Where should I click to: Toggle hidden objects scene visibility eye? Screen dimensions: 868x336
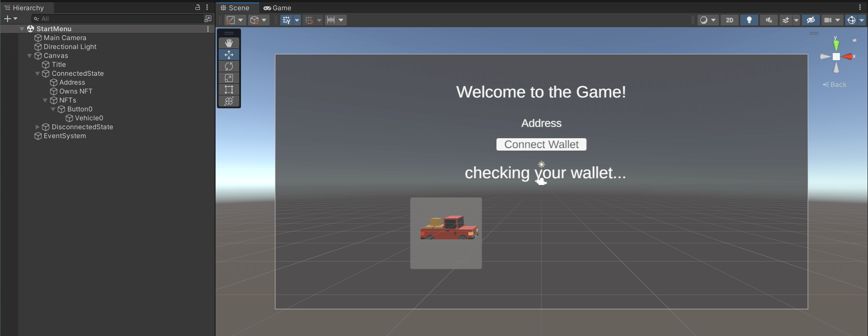click(x=811, y=20)
